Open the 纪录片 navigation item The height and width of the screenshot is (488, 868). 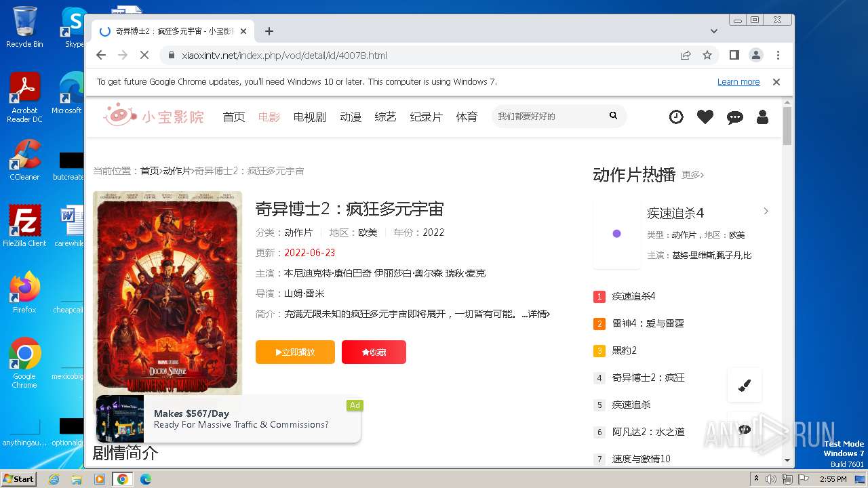pos(426,117)
